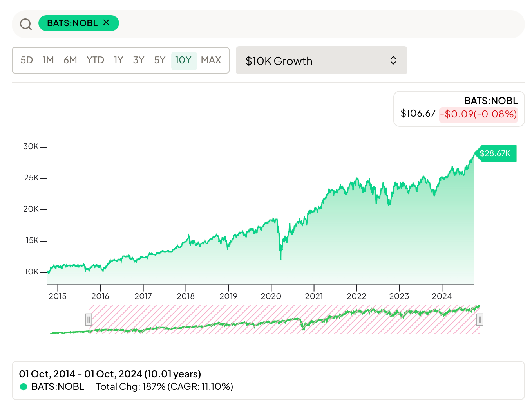
Task: Click the left range slider handle
Action: pyautogui.click(x=89, y=320)
